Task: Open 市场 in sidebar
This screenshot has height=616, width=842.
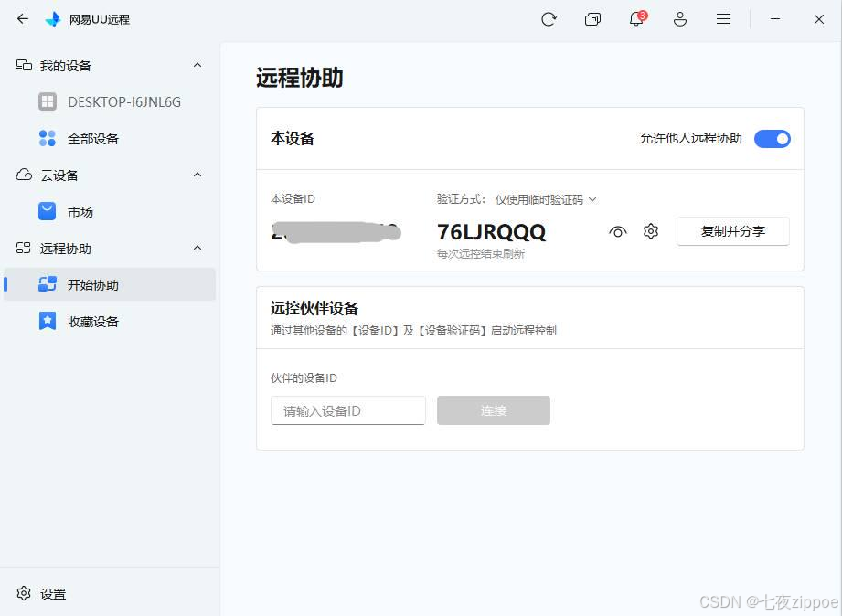Action: click(110, 212)
